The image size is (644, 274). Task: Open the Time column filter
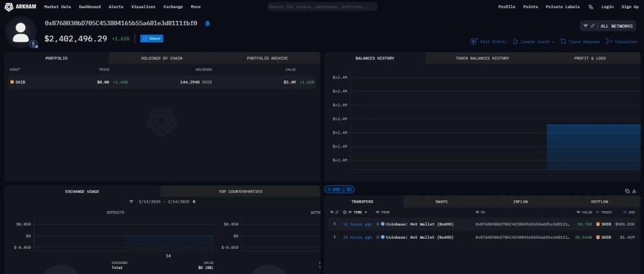click(350, 212)
